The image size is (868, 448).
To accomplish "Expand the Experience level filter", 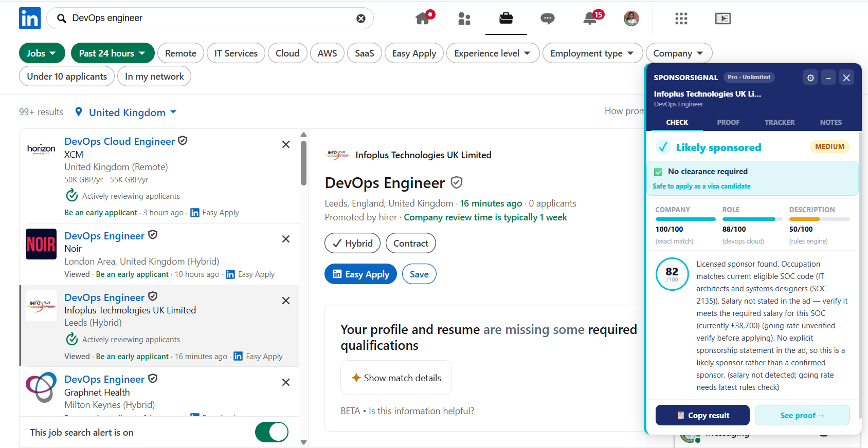I will 493,53.
